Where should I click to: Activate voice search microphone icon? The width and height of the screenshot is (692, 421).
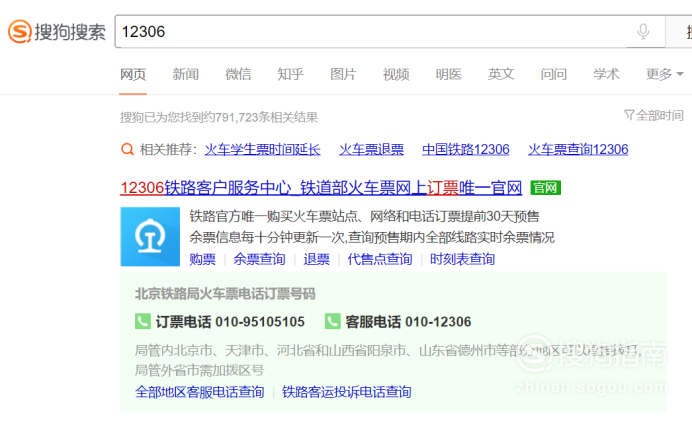pos(643,31)
